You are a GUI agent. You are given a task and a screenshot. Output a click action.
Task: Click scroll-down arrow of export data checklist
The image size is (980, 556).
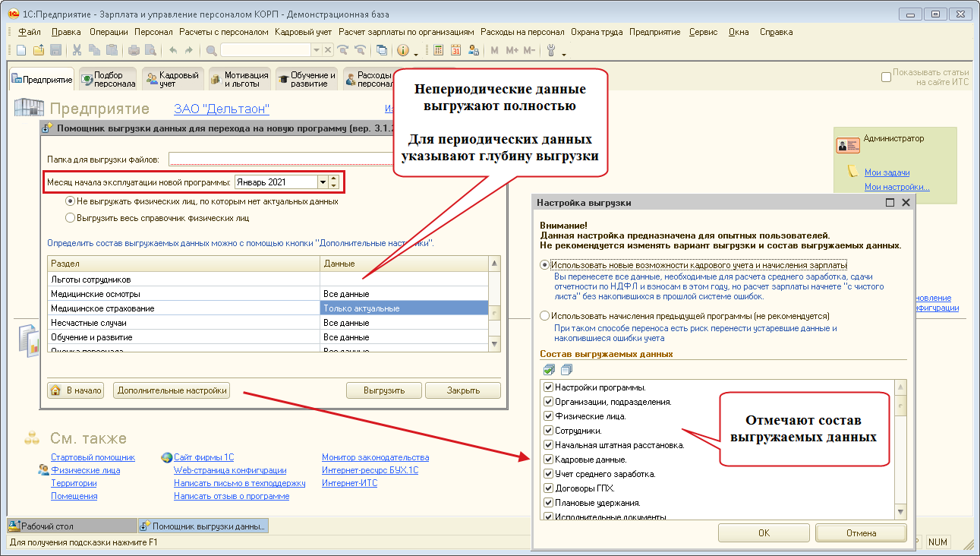[x=901, y=512]
